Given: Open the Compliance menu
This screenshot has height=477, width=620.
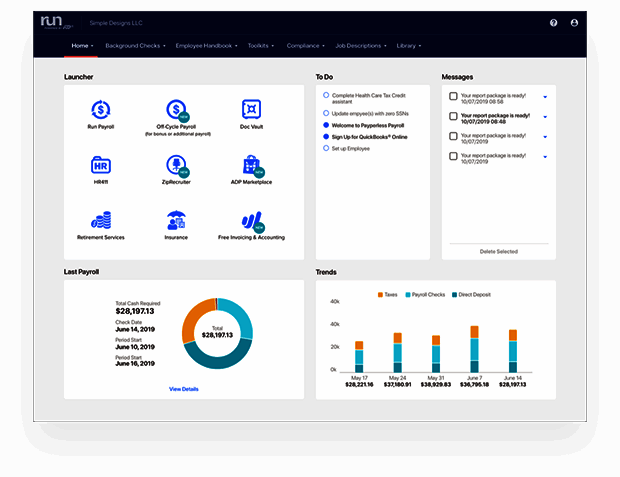Looking at the screenshot, I should point(306,46).
